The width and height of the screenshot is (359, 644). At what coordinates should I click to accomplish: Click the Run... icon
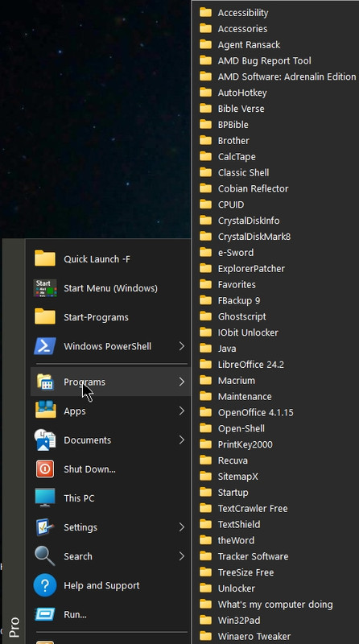tap(45, 614)
